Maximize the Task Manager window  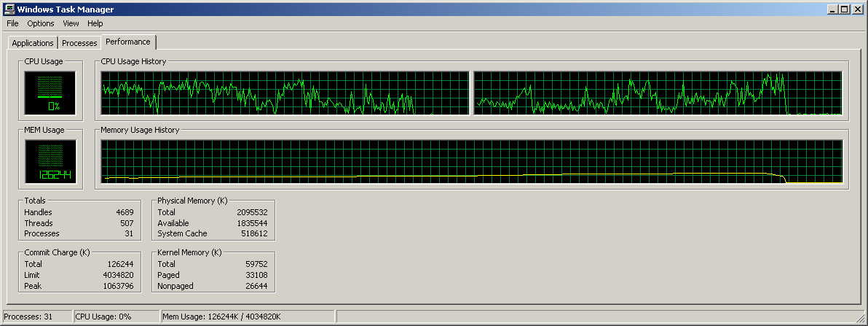844,9
